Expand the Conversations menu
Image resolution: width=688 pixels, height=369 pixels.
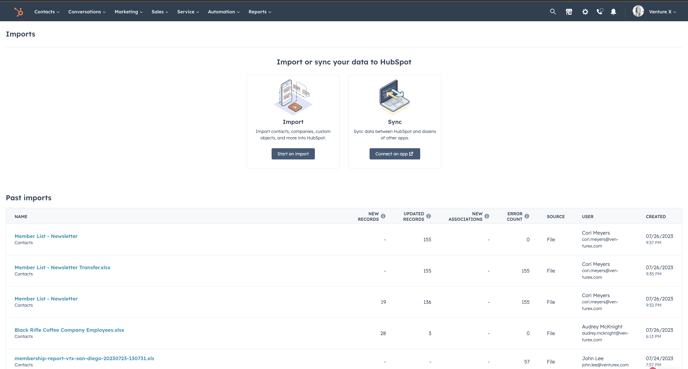[87, 12]
